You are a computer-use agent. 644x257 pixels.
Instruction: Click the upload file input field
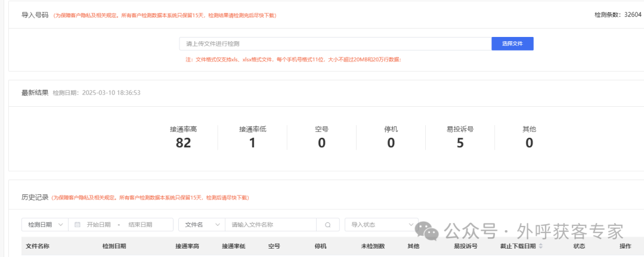click(x=335, y=44)
